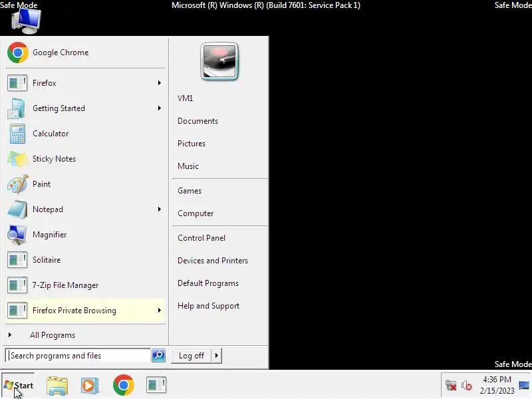532x399 pixels.
Task: Click the Computer desktop icon
Action: click(x=26, y=21)
